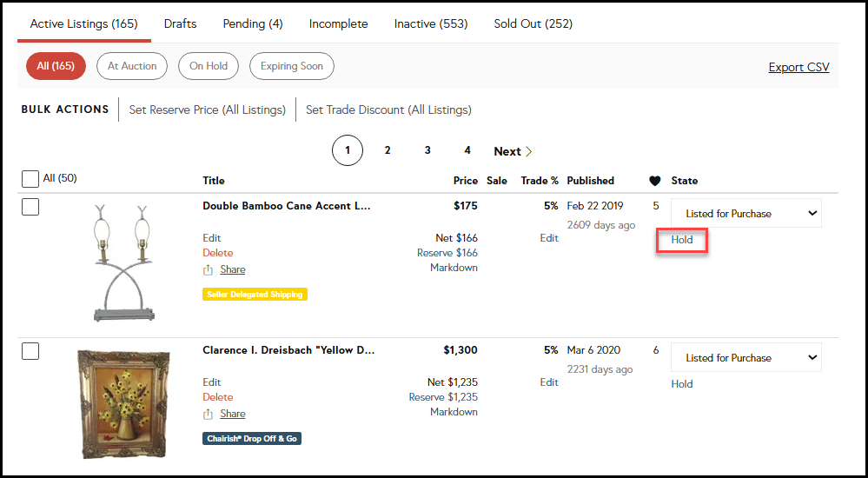Screen dimensions: 868x478
Task: Click the Chairish Drop Off & Go badge
Action: click(x=252, y=439)
